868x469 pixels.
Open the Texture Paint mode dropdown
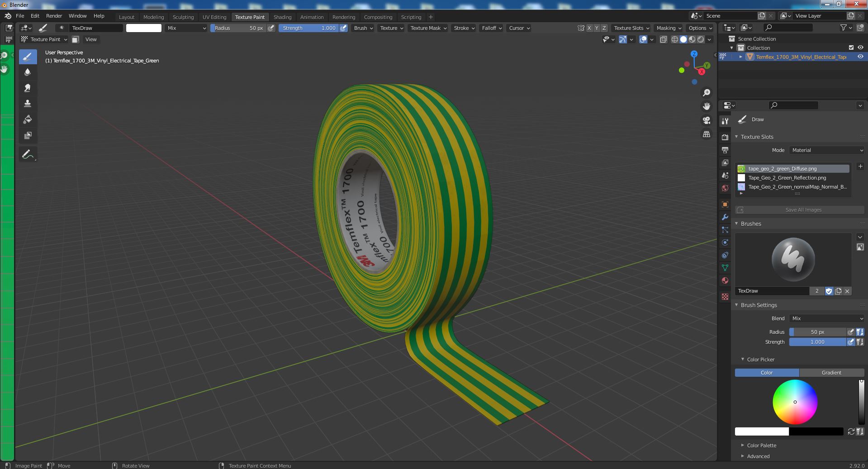click(44, 39)
